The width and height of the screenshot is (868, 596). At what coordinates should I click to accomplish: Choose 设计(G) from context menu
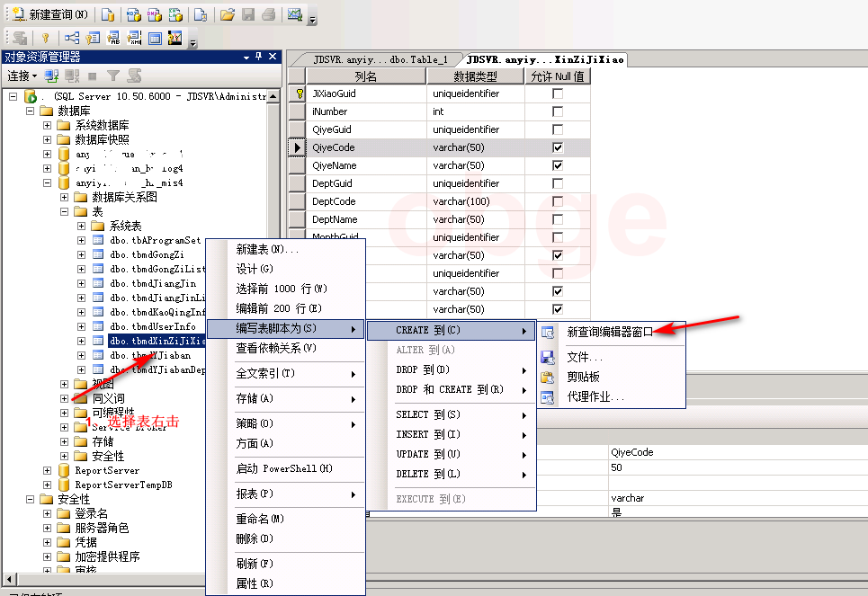[286, 269]
